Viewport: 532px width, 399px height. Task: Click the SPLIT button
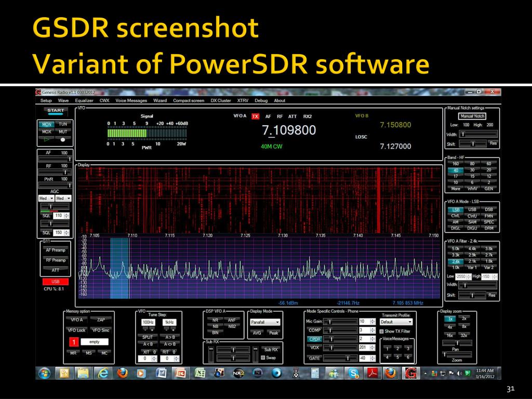pos(148,337)
